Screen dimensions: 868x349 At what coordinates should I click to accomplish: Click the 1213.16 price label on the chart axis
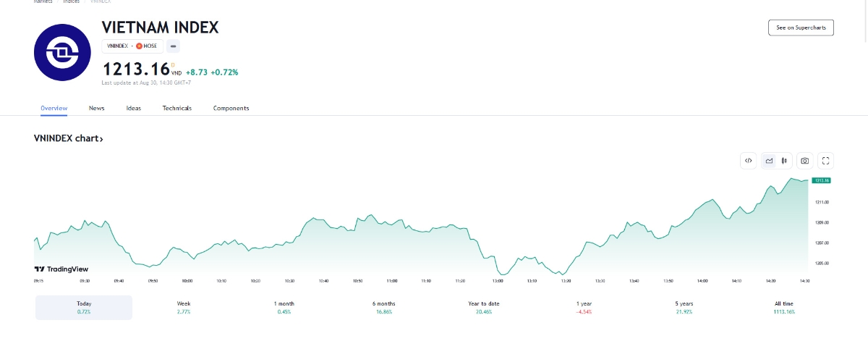[821, 180]
